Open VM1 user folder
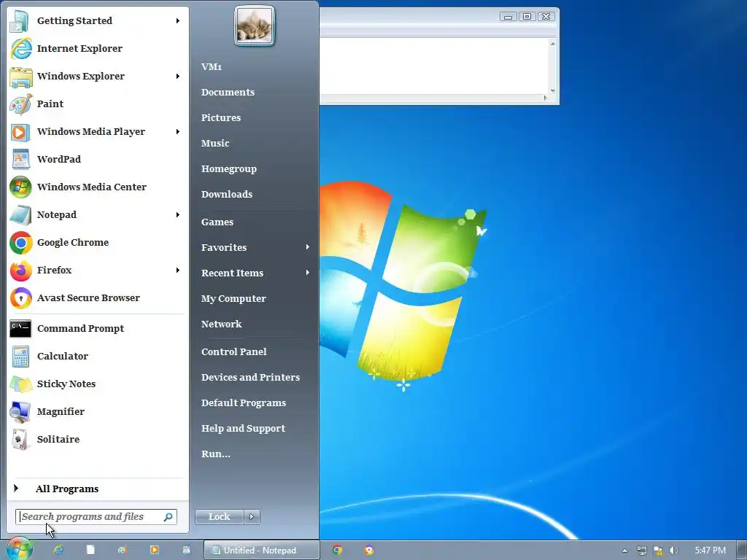The image size is (747, 560). [x=212, y=66]
